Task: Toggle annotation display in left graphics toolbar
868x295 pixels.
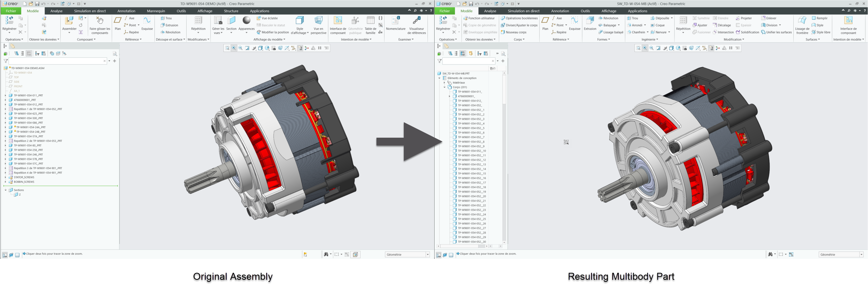Action: point(300,48)
